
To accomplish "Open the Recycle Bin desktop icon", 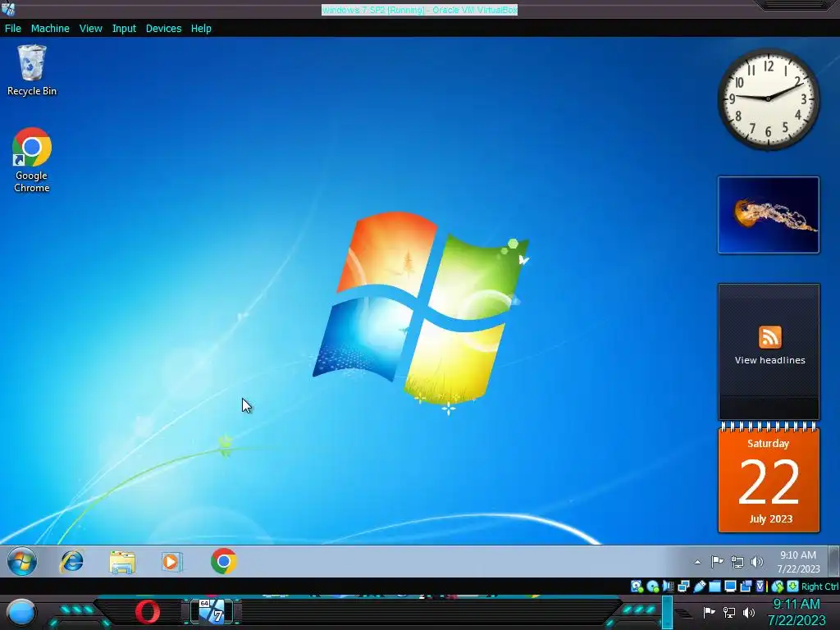I will point(32,71).
